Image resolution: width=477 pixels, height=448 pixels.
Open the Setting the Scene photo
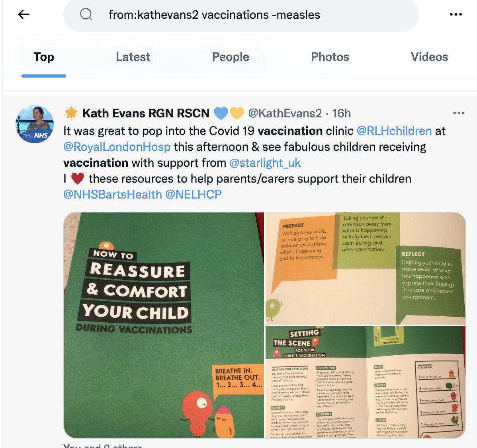tap(366, 382)
